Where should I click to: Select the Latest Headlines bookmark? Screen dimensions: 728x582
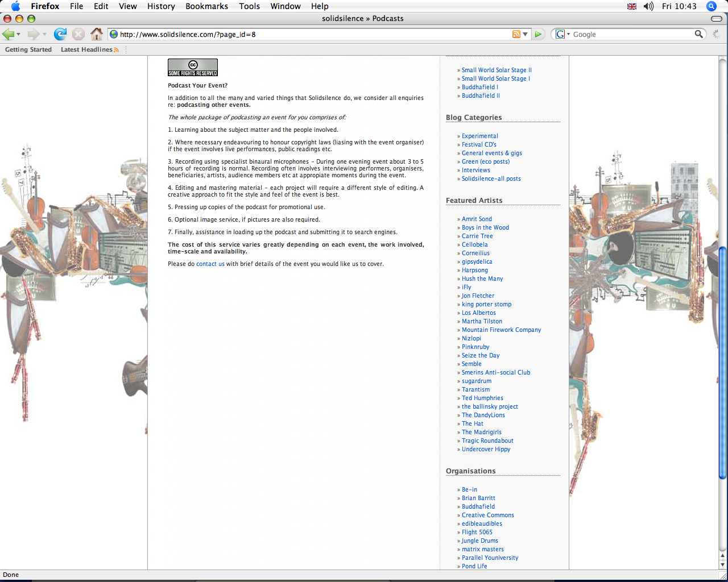point(86,49)
